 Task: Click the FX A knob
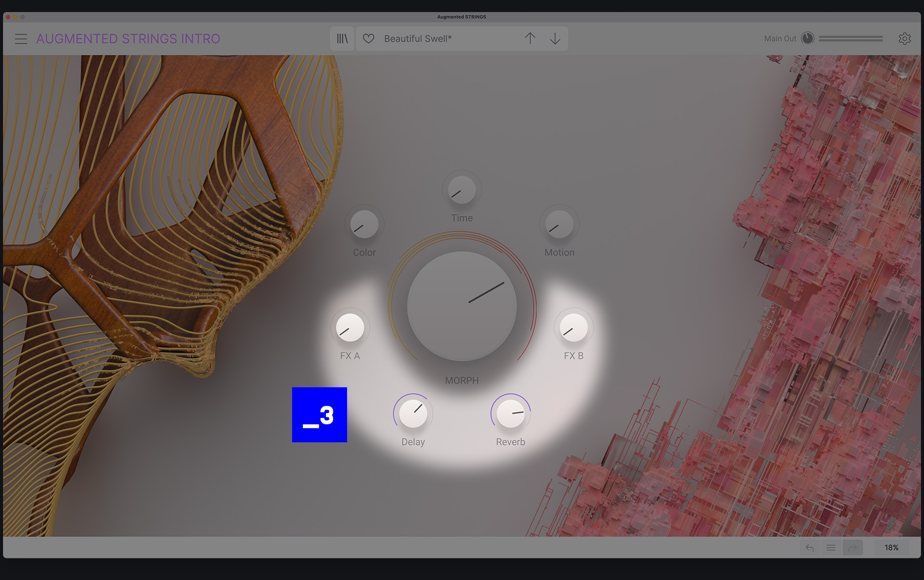(x=350, y=328)
